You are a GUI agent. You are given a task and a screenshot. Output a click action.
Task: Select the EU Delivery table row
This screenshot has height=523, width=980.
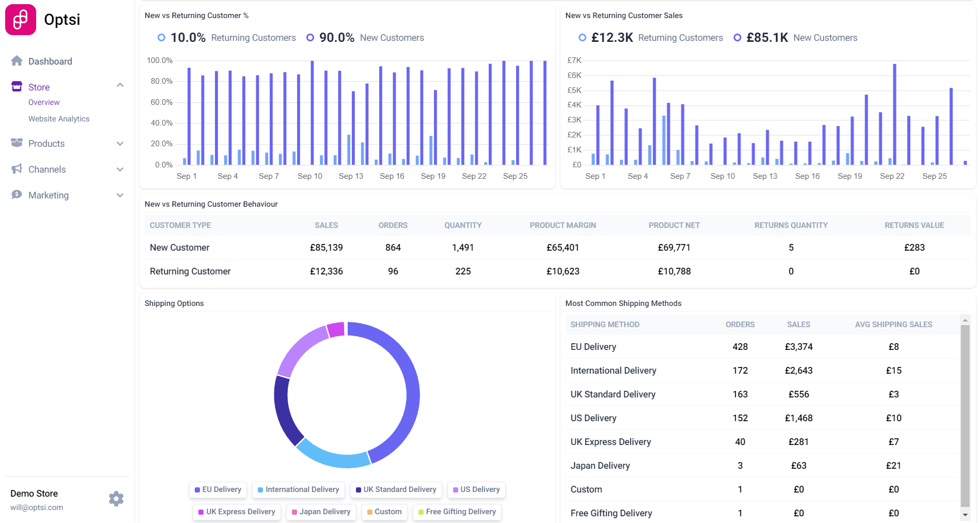click(763, 347)
